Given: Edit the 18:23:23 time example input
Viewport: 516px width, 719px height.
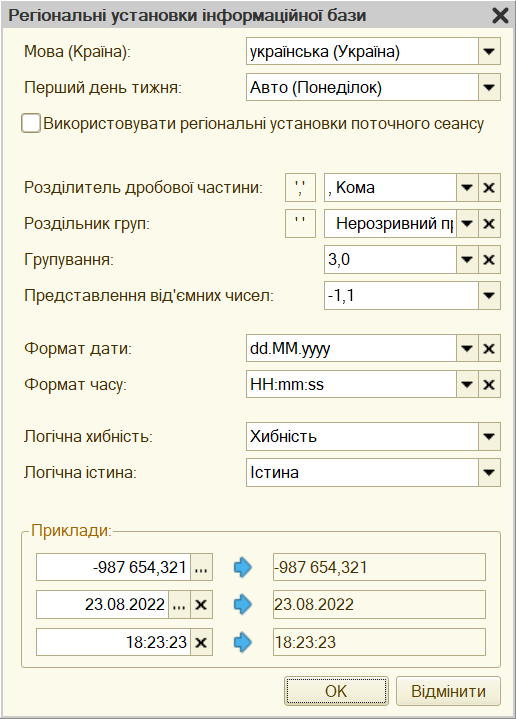Looking at the screenshot, I should 114,642.
